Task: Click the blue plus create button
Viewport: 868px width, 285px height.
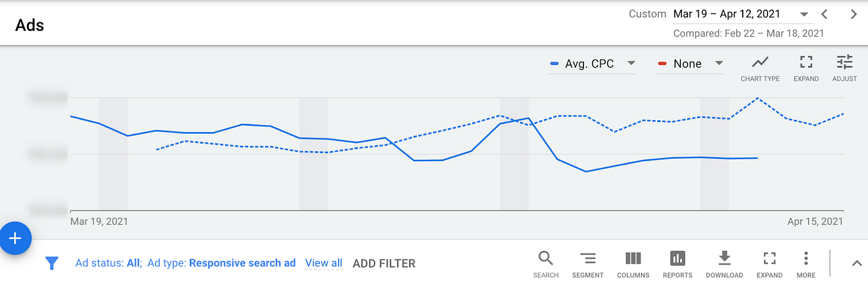Action: click(x=15, y=239)
